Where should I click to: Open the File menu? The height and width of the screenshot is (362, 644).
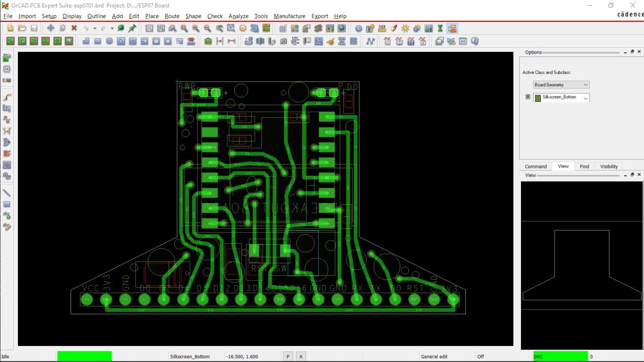(8, 16)
